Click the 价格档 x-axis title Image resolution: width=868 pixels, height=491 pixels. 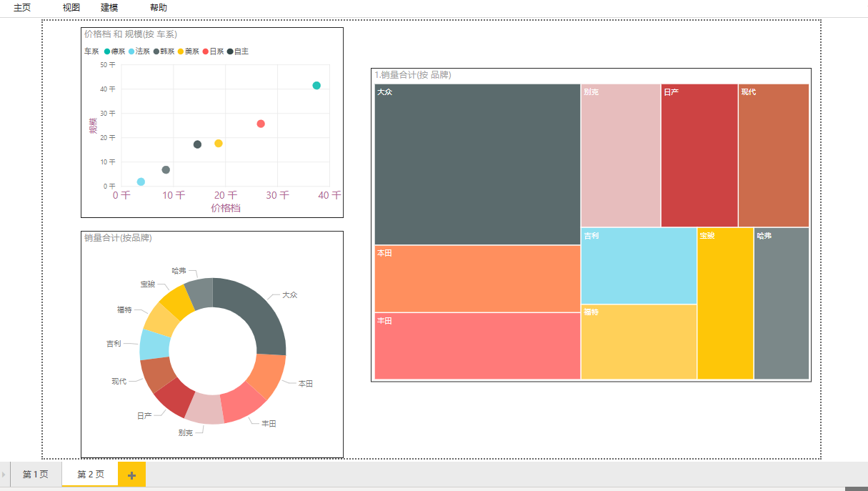(x=226, y=208)
